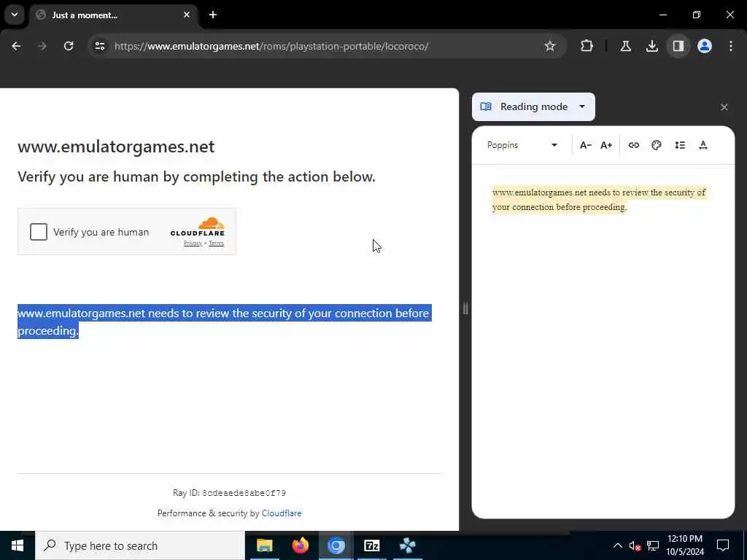The height and width of the screenshot is (560, 747).
Task: Launch Firefox from the taskbar
Action: pyautogui.click(x=300, y=545)
